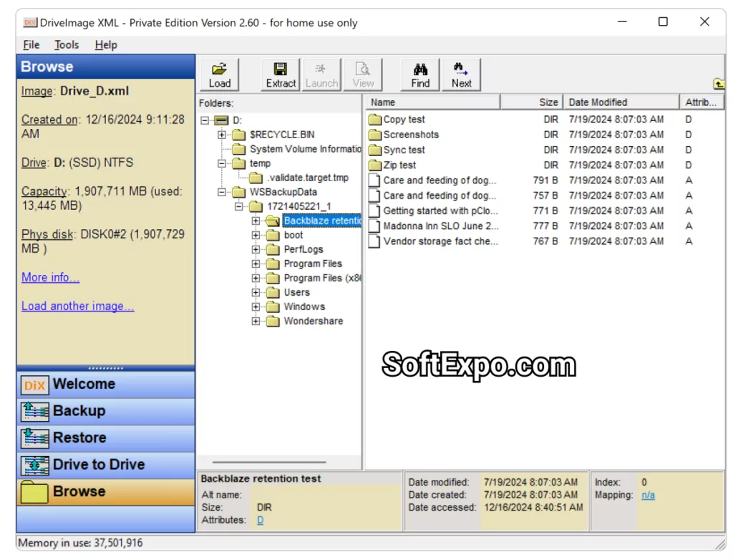Click the Load image toolbar icon
Image resolution: width=733 pixels, height=560 pixels.
(x=219, y=74)
